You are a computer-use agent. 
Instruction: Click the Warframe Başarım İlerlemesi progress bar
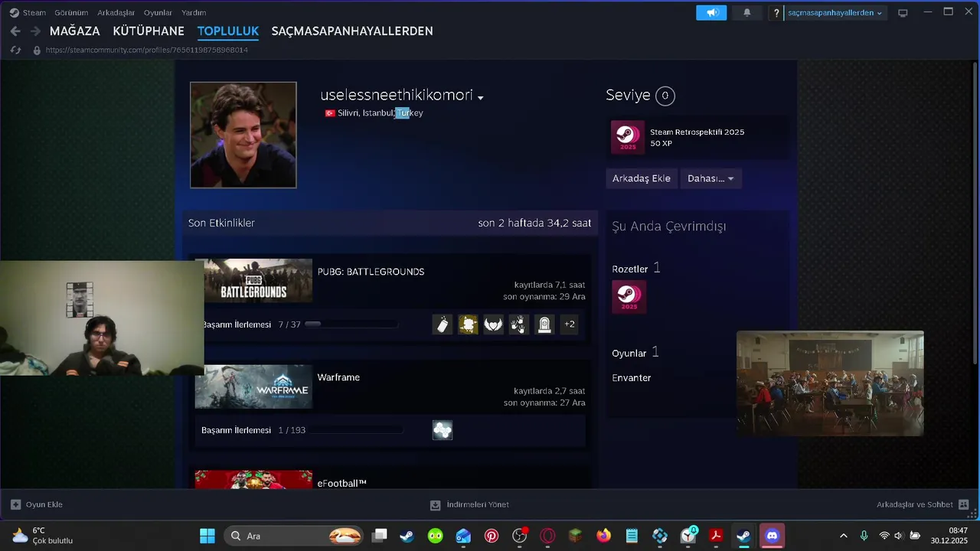[x=356, y=430]
